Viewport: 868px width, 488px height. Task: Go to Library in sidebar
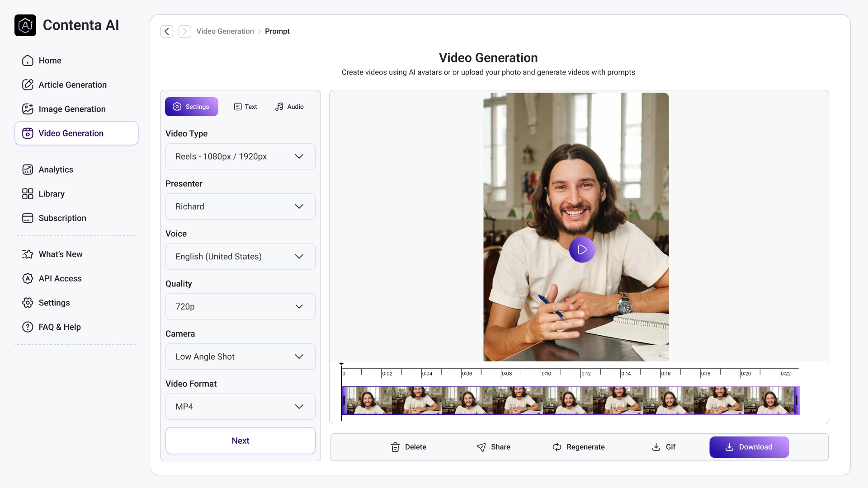[52, 194]
